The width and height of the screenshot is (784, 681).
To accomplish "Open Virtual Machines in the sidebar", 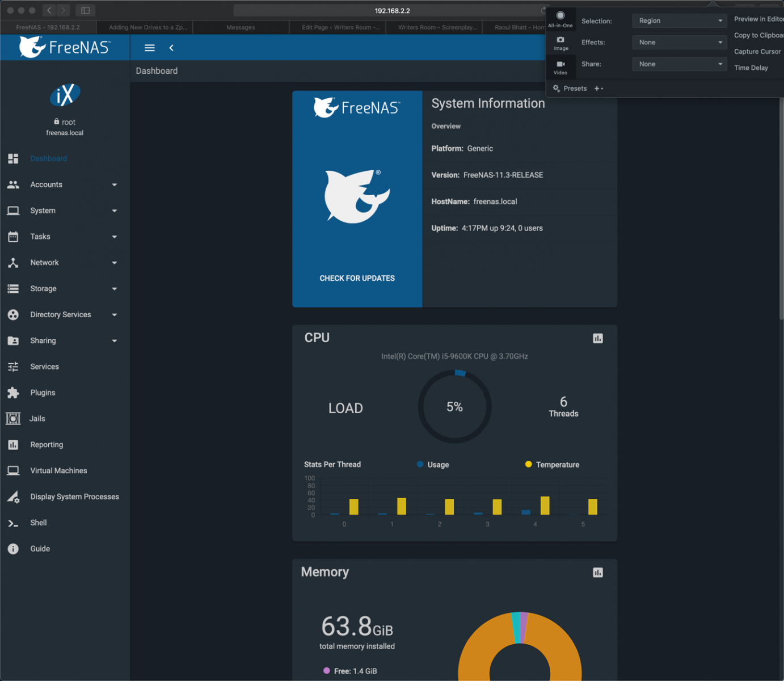I will tap(59, 470).
